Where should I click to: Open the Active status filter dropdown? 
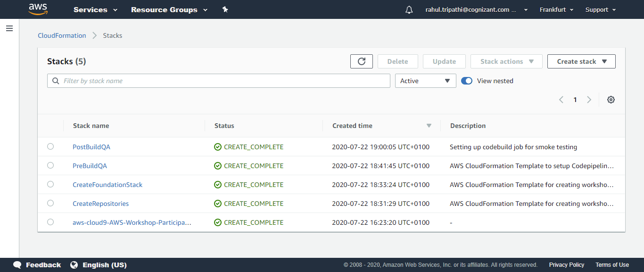coord(426,81)
